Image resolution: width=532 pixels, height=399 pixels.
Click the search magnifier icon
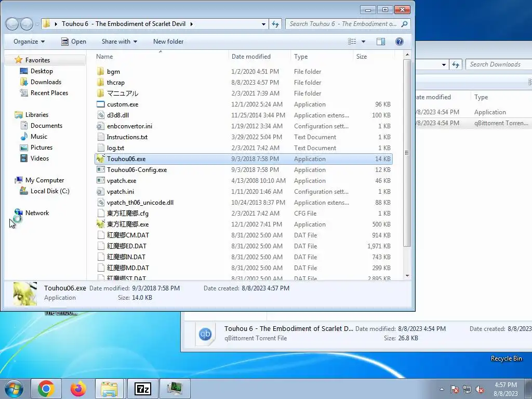[x=404, y=24]
